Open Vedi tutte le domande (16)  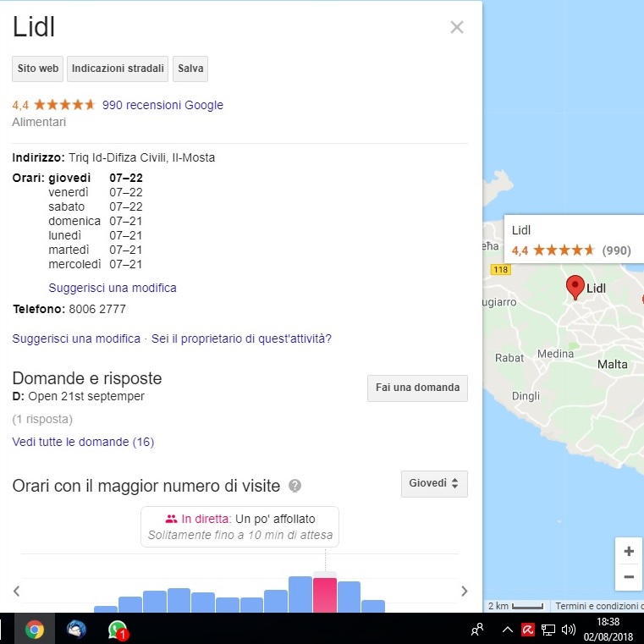[x=84, y=442]
